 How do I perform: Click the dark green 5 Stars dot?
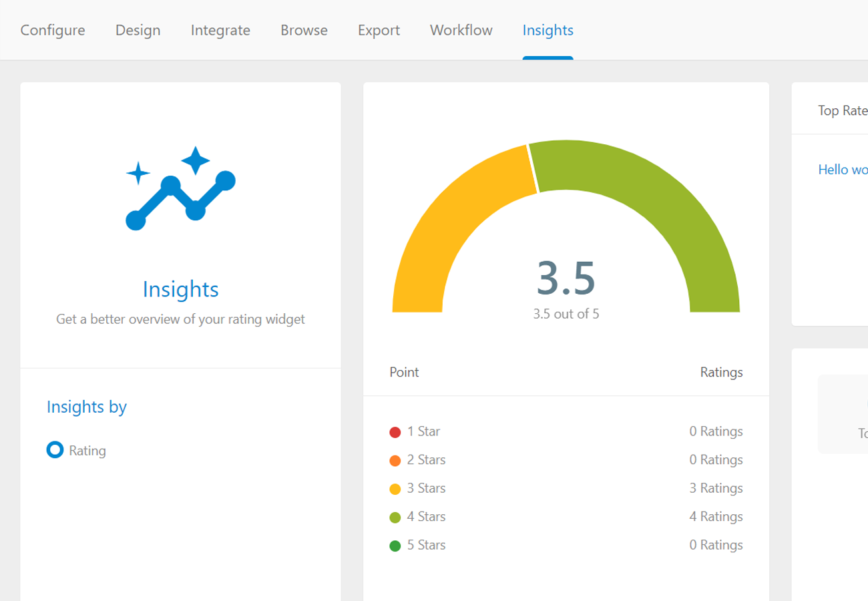pyautogui.click(x=395, y=546)
